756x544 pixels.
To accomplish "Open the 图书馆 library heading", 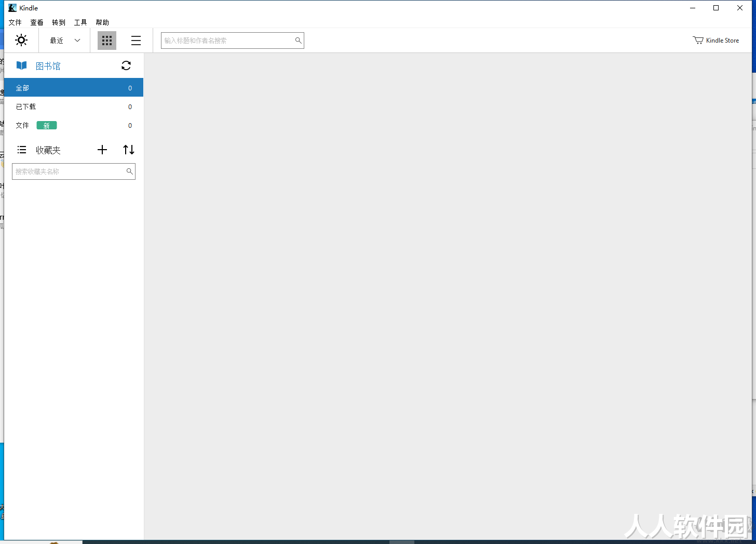I will click(48, 66).
